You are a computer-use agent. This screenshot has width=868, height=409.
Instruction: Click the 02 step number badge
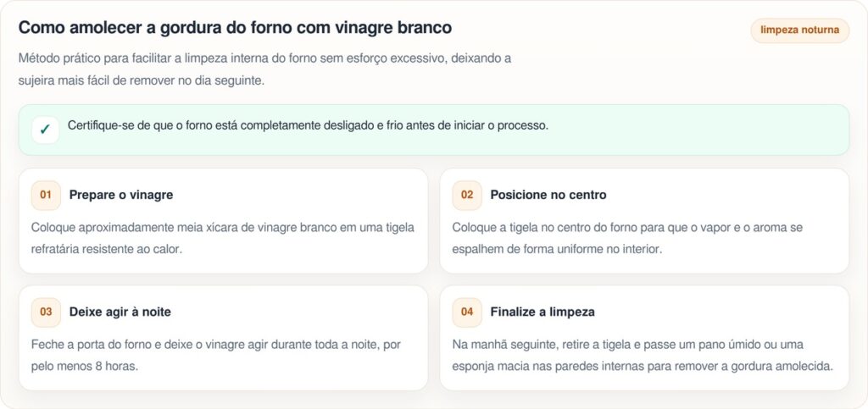[467, 195]
